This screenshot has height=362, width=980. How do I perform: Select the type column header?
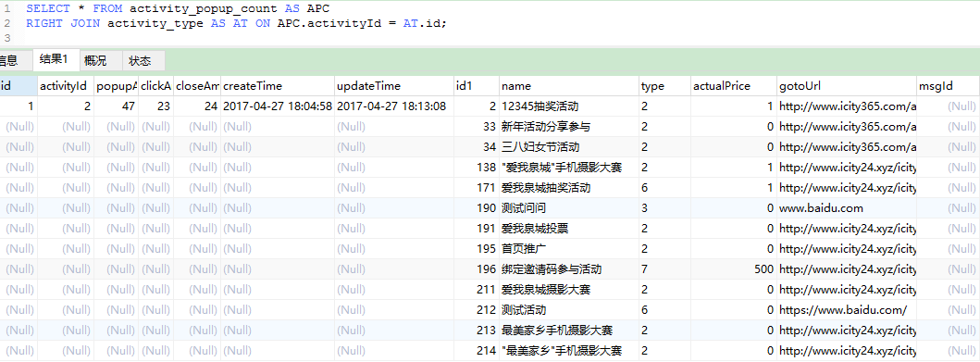[665, 86]
